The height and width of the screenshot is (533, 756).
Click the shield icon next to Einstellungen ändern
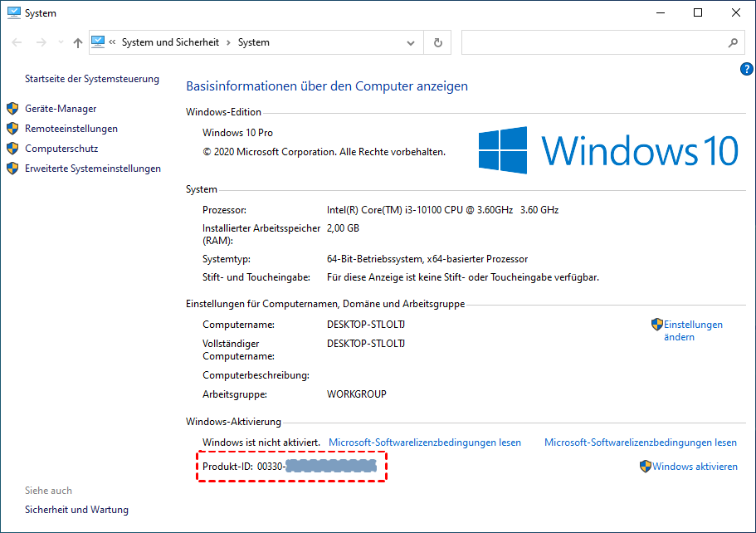[656, 324]
